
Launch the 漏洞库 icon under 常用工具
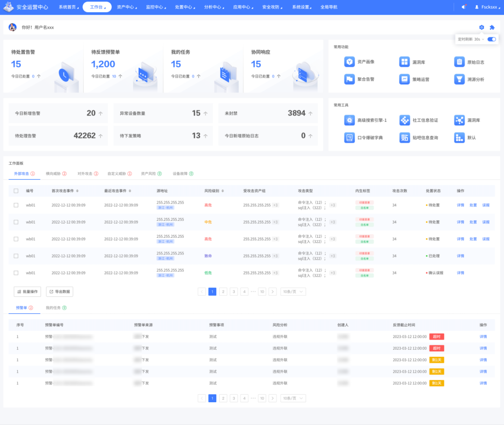pyautogui.click(x=459, y=120)
